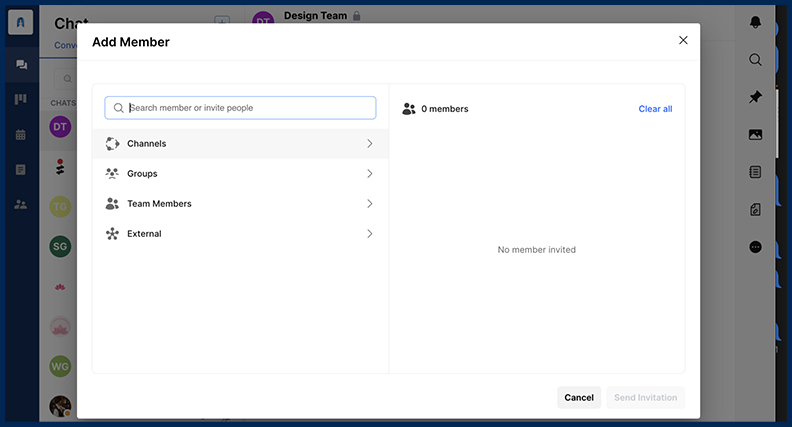Click the Clear all link
This screenshot has height=427, width=792.
pyautogui.click(x=655, y=109)
